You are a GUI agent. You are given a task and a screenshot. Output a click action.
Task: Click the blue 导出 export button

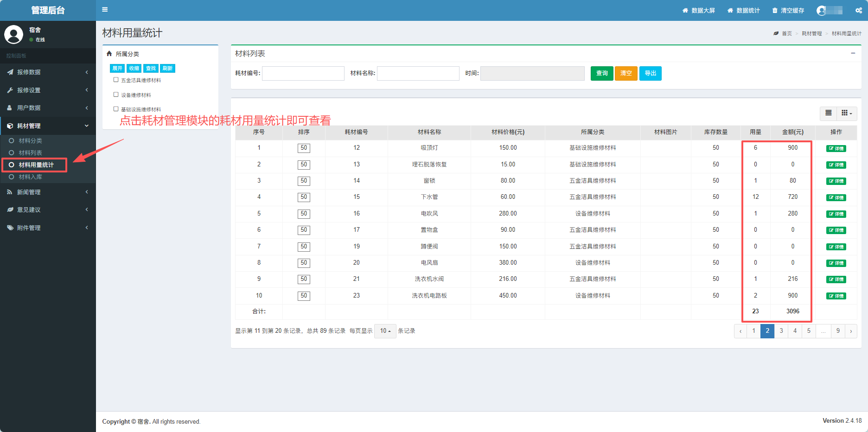coord(650,73)
